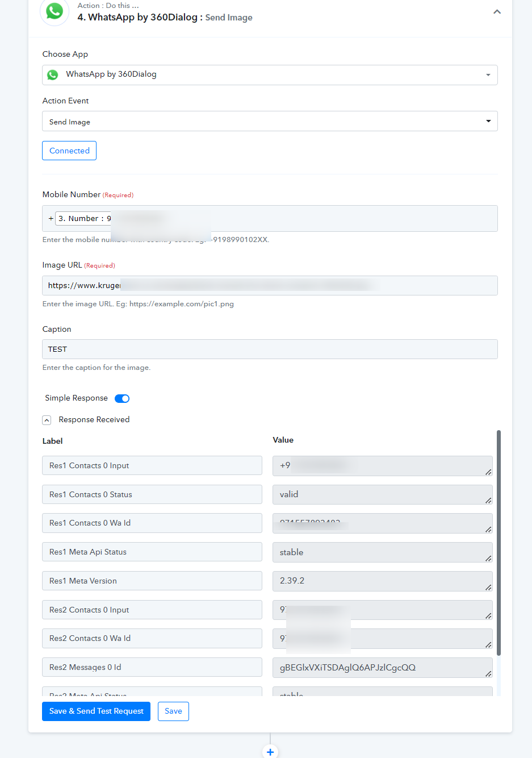Click the Image URL example hint text
Viewport: 532px width, 758px height.
coord(138,304)
